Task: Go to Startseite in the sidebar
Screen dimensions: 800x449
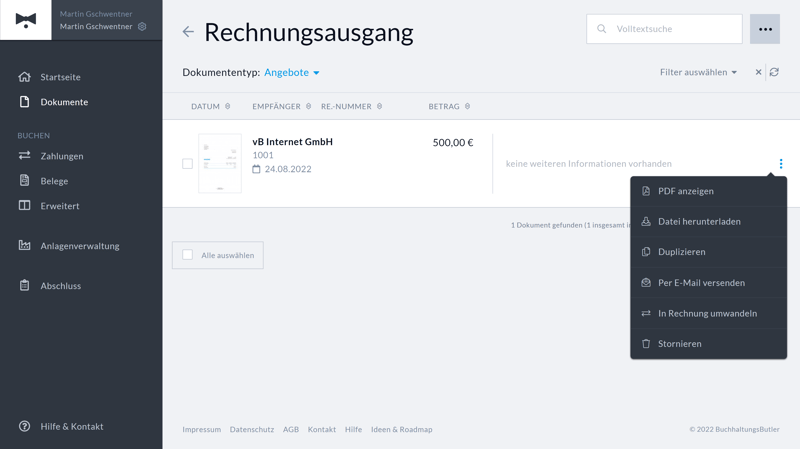Action: pyautogui.click(x=60, y=77)
